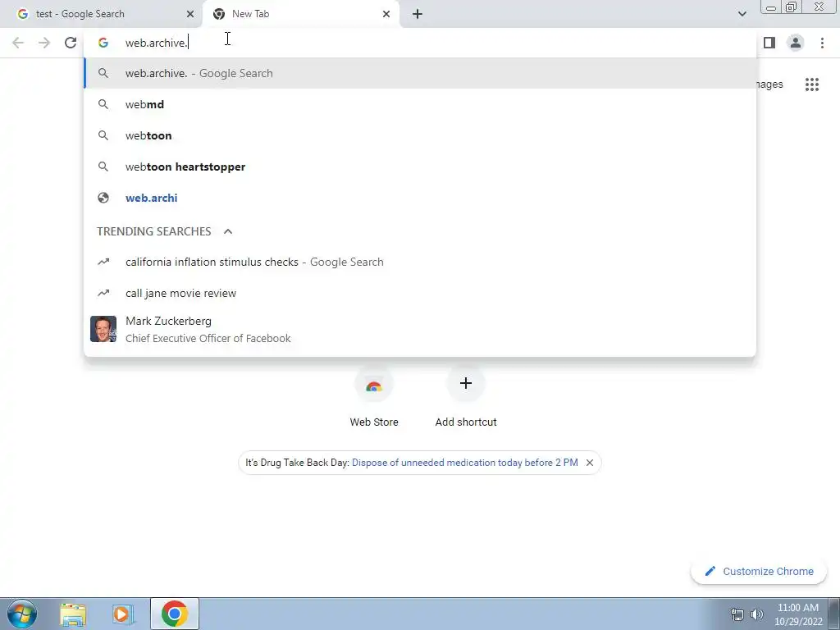Click the search icon beside webmd

click(103, 104)
